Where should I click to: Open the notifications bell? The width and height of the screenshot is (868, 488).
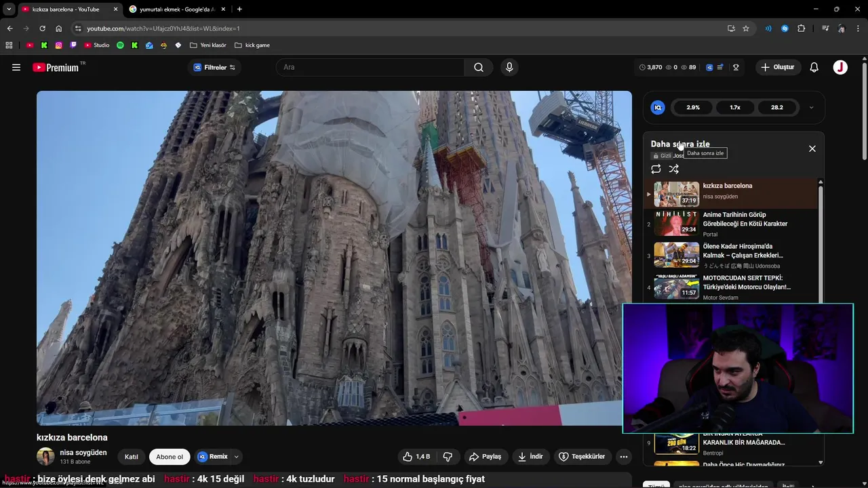point(814,67)
